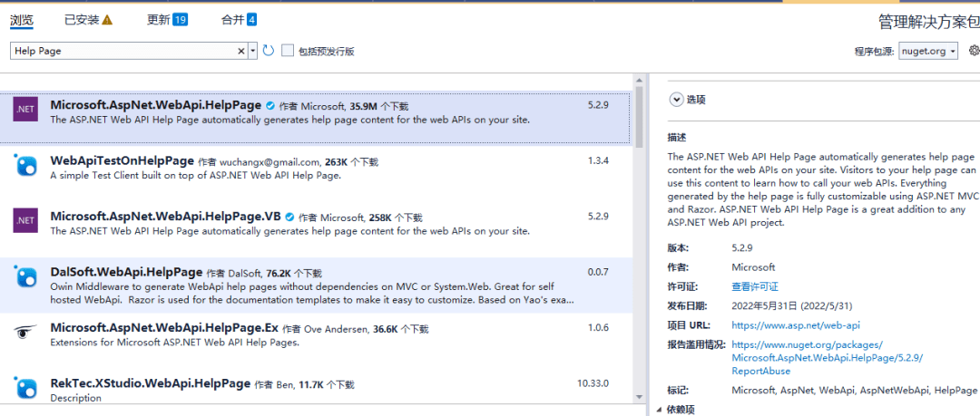Click the 19 updates badge
Image resolution: width=980 pixels, height=416 pixels.
pos(180,20)
